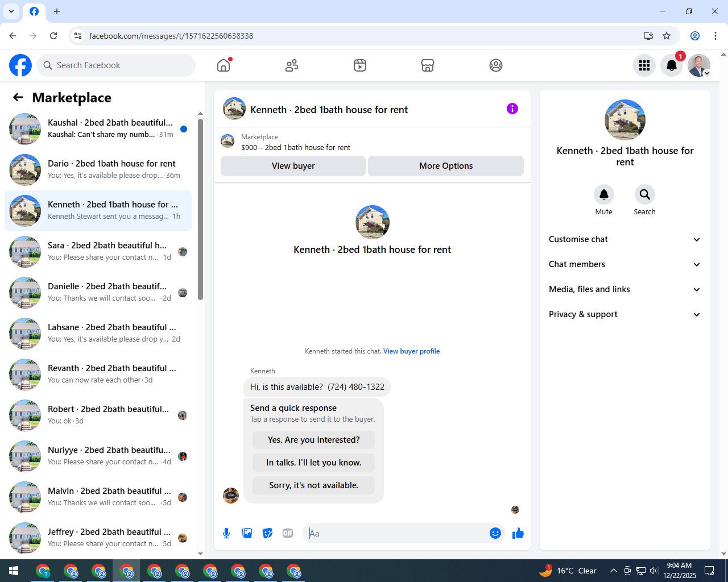Search in conversation using the magnifier icon
Screen dimensions: 728x582
tap(645, 194)
